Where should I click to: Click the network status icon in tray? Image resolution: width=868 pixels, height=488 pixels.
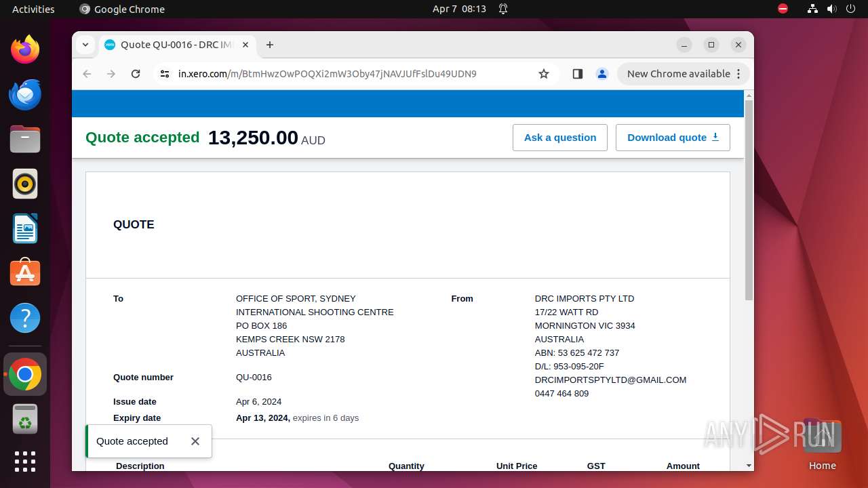tap(812, 9)
